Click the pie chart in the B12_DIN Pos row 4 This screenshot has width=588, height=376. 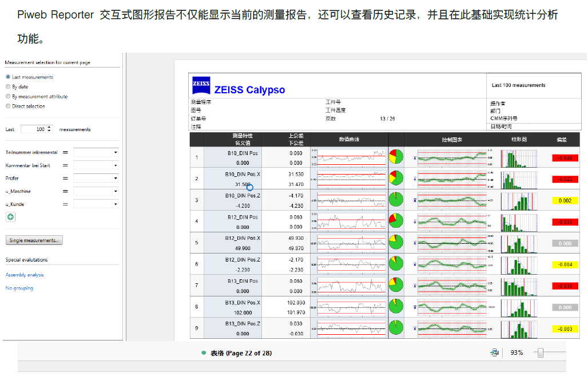(396, 221)
